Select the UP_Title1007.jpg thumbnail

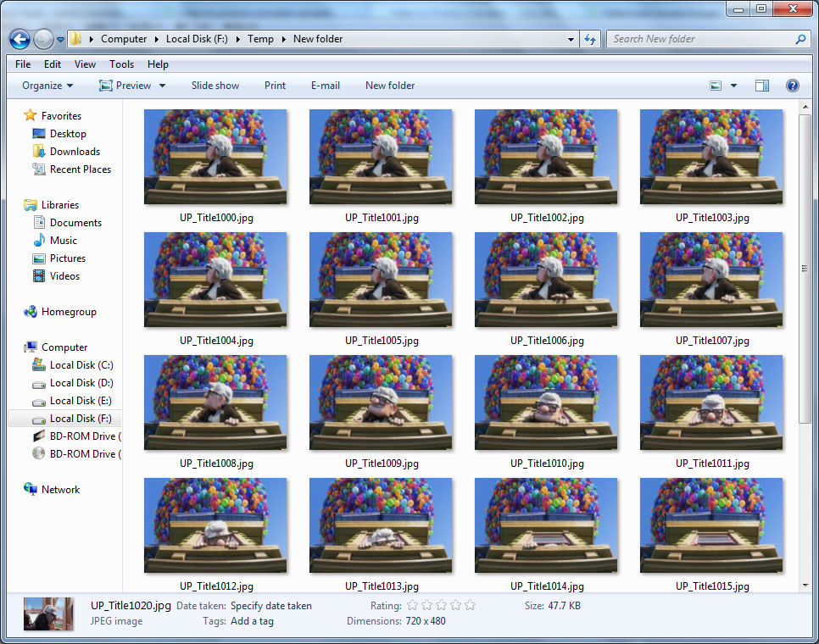pos(711,280)
